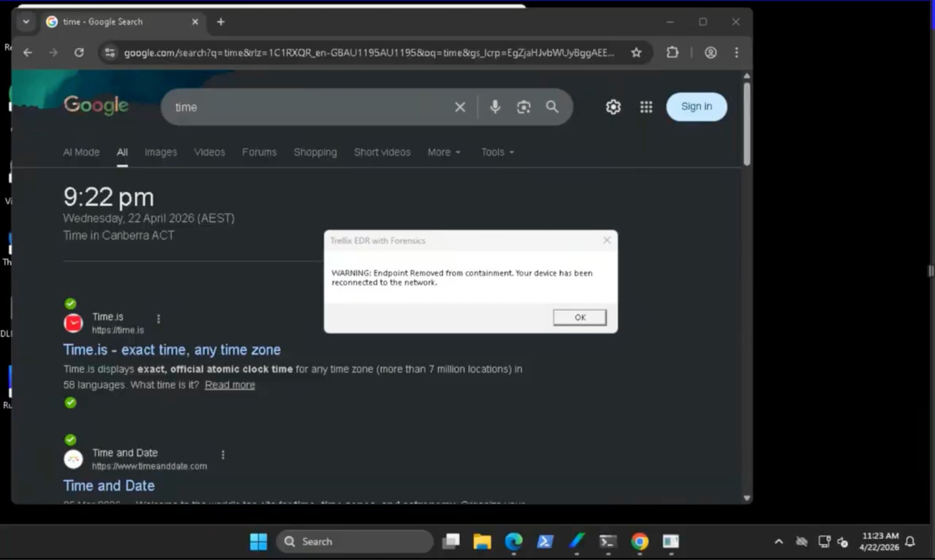
Task: Switch to the Shopping results tab
Action: click(x=315, y=152)
